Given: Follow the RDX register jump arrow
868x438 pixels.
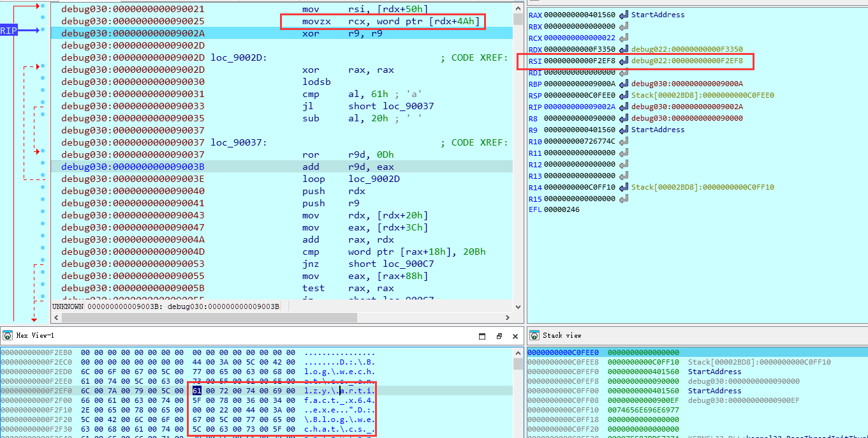Looking at the screenshot, I should (624, 49).
